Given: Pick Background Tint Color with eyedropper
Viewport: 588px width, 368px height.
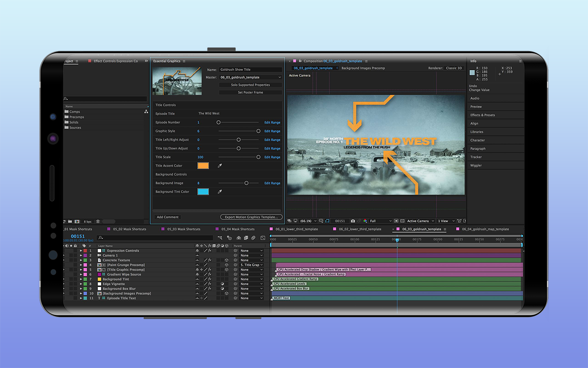Looking at the screenshot, I should [220, 192].
